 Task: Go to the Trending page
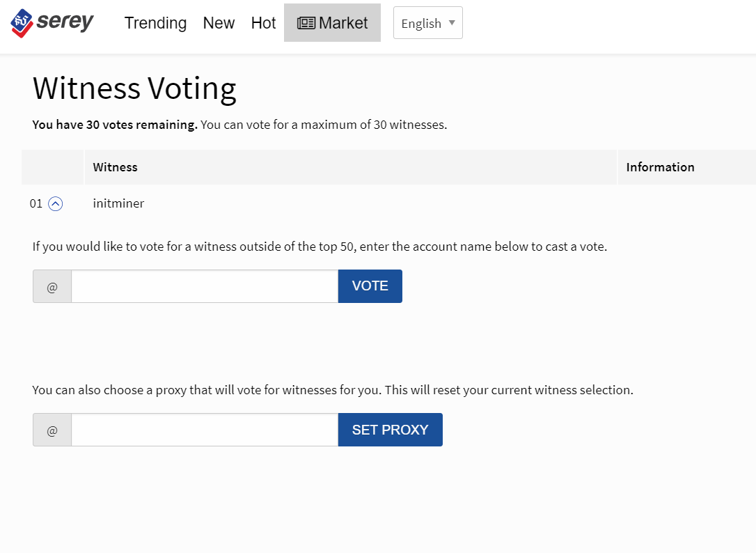155,23
